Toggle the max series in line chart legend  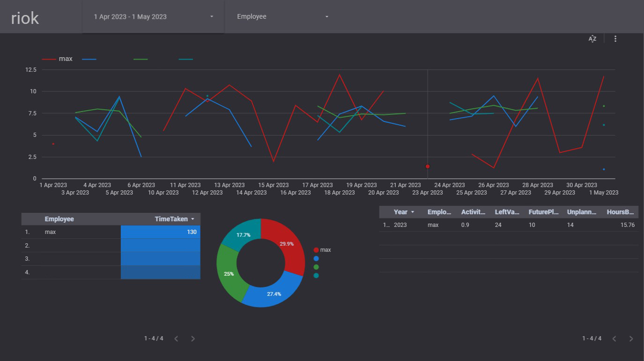pyautogui.click(x=57, y=59)
